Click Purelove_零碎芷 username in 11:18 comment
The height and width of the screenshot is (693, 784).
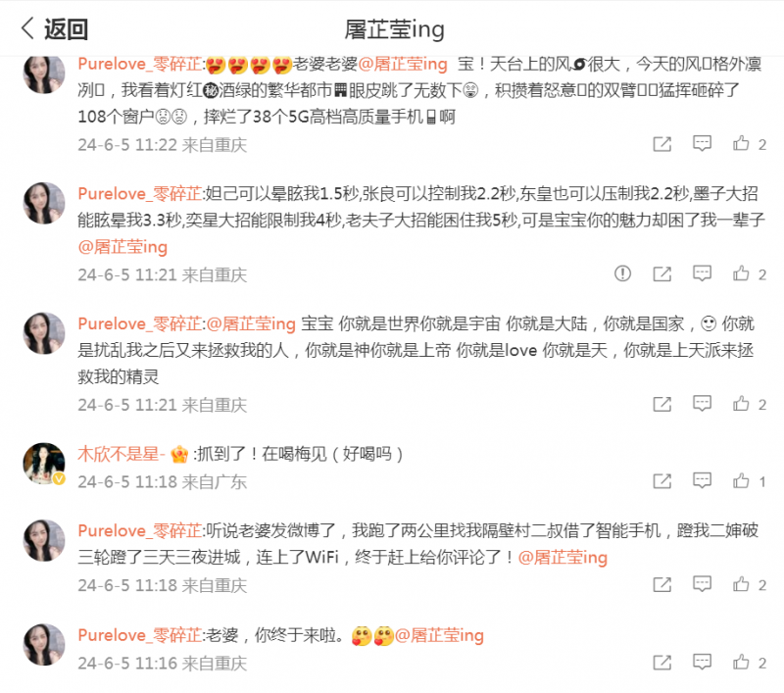[139, 530]
